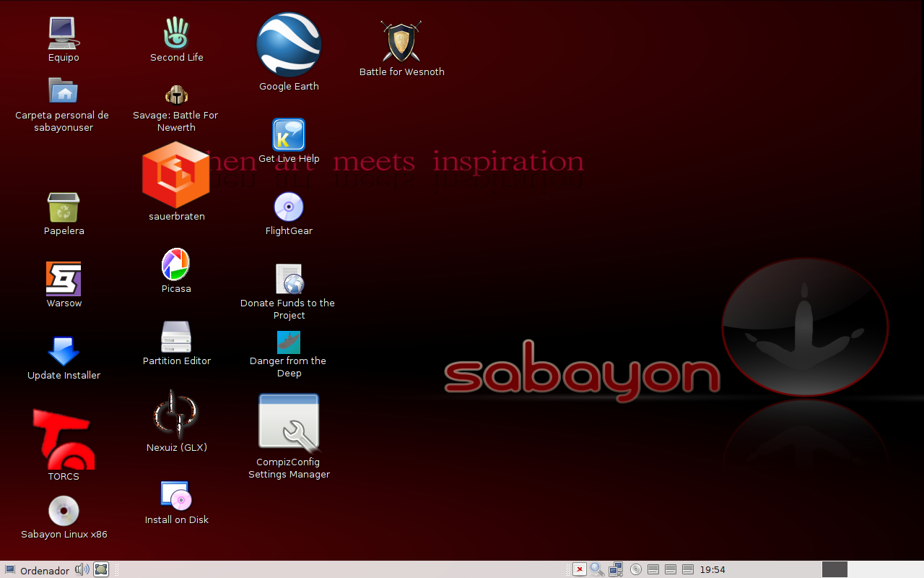The width and height of the screenshot is (924, 578).
Task: Select the Battle for Wesnoth icon
Action: pyautogui.click(x=401, y=42)
